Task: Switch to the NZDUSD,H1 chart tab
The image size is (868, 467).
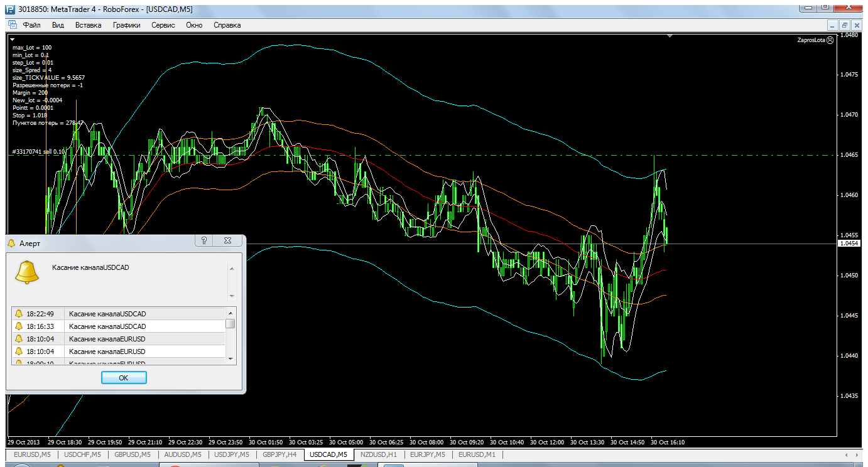Action: point(378,454)
